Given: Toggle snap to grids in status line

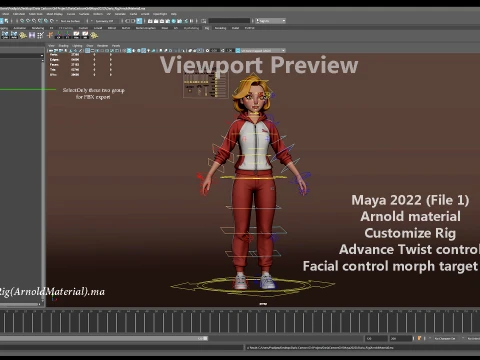Looking at the screenshot, I should [x=22, y=21].
